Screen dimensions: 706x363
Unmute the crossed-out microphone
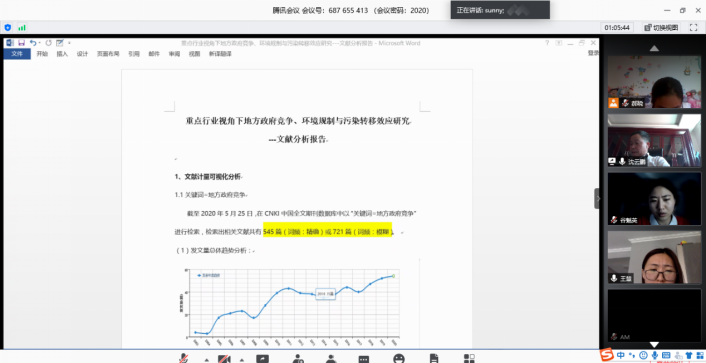click(183, 359)
